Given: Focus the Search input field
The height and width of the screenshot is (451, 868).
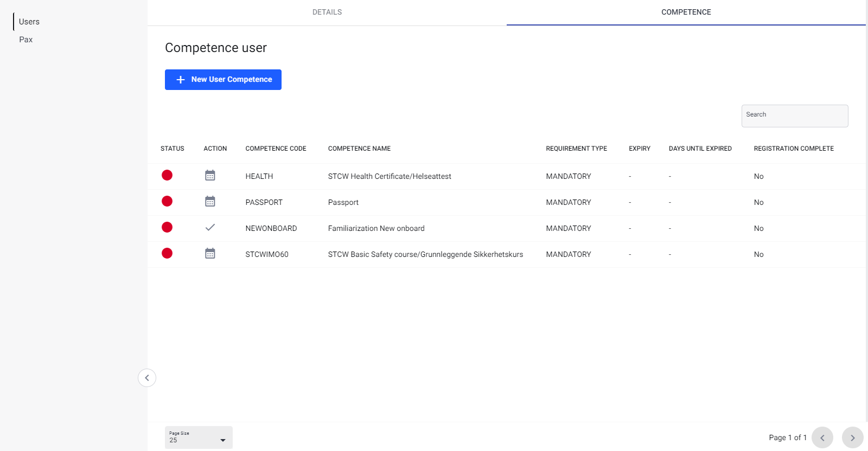Looking at the screenshot, I should (795, 116).
